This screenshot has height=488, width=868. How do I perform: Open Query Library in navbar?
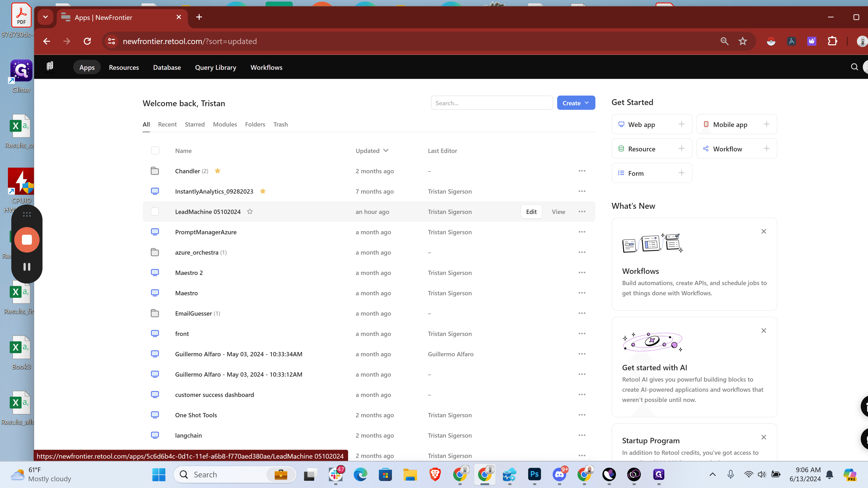point(215,67)
